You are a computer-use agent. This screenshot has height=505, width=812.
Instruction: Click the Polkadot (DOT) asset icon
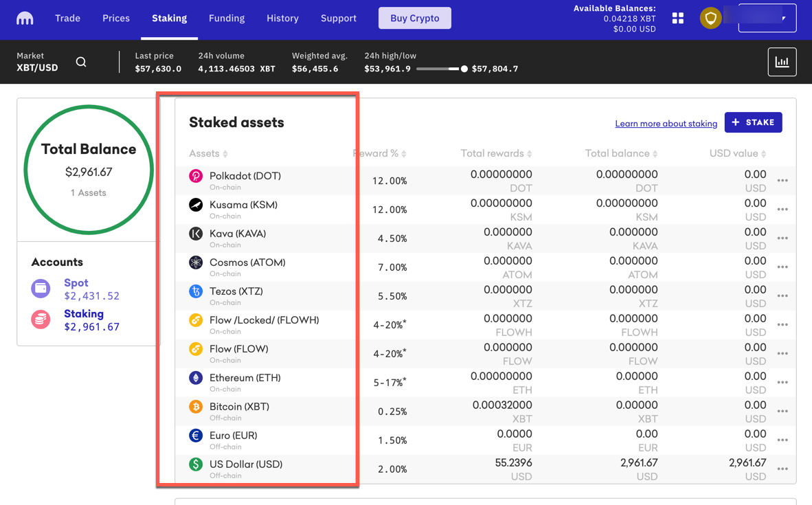pos(196,176)
